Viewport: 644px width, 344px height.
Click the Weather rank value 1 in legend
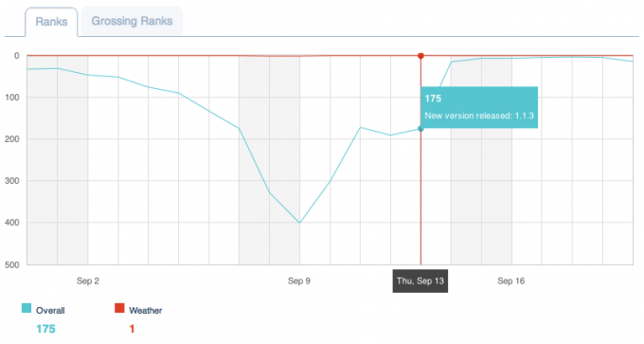[x=132, y=329]
